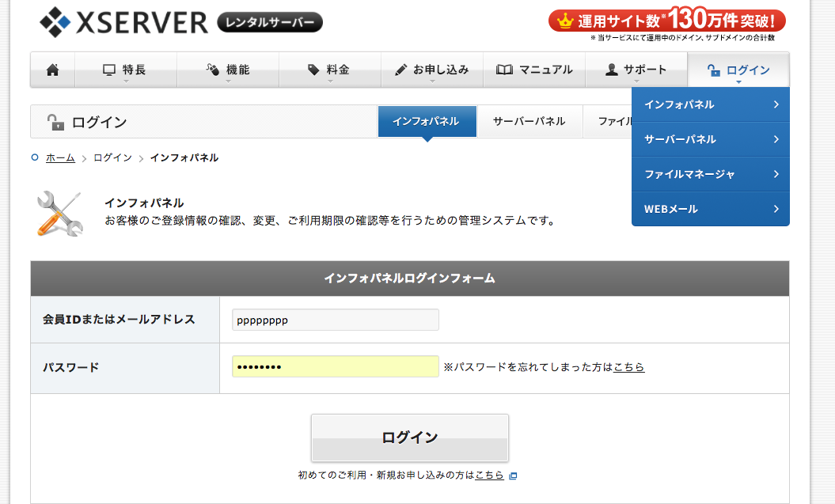Go to home via the house icon
Viewport: 835px width, 504px height.
(53, 70)
